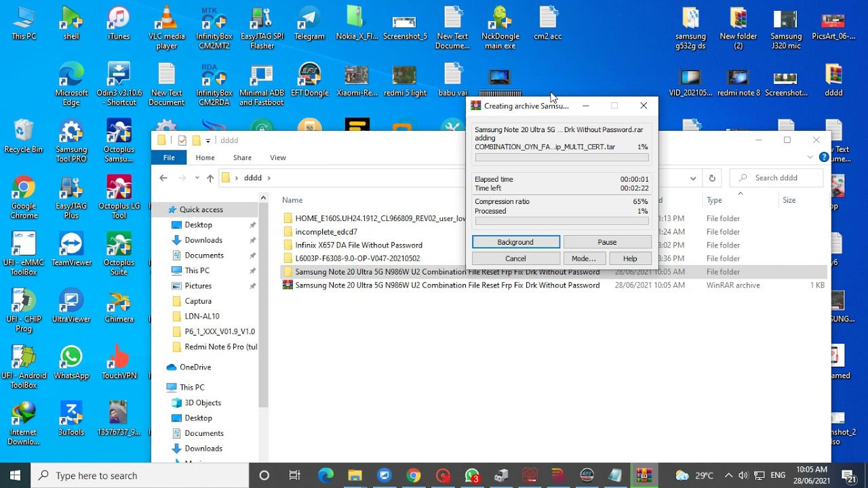The width and height of the screenshot is (868, 488).
Task: Open UFI - eMMC ToolBox icon
Action: (24, 254)
